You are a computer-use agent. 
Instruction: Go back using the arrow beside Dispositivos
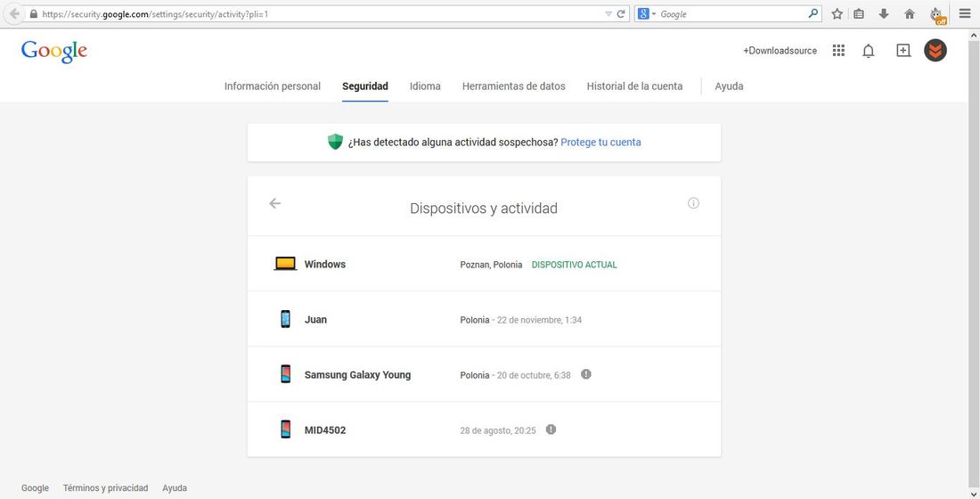tap(275, 203)
